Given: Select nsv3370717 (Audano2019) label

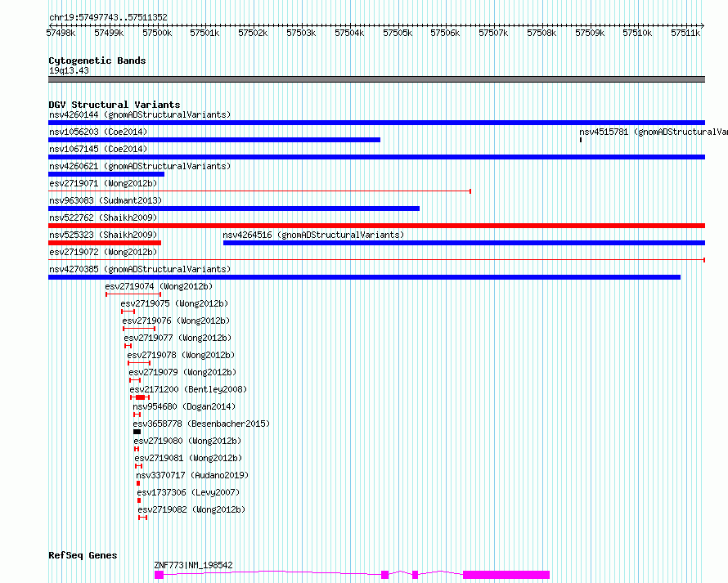Looking at the screenshot, I should (x=192, y=475).
